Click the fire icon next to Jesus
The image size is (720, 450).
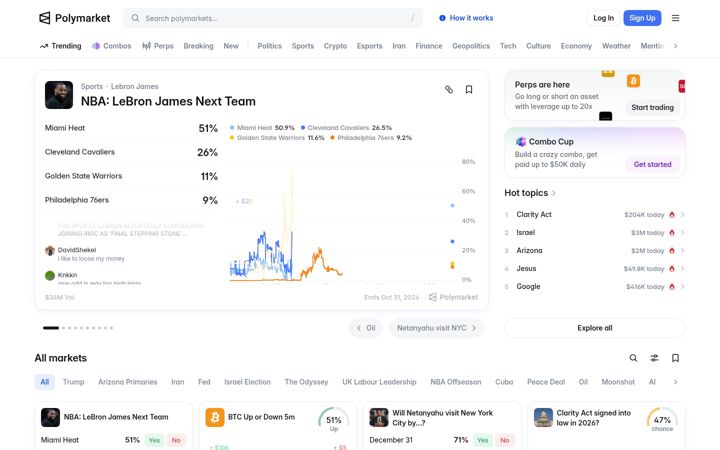point(672,268)
